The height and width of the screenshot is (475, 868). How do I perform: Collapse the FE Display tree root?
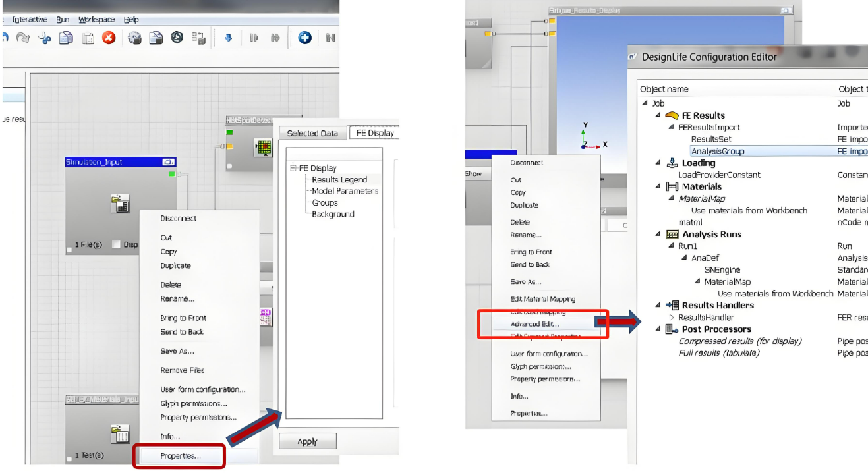click(293, 168)
